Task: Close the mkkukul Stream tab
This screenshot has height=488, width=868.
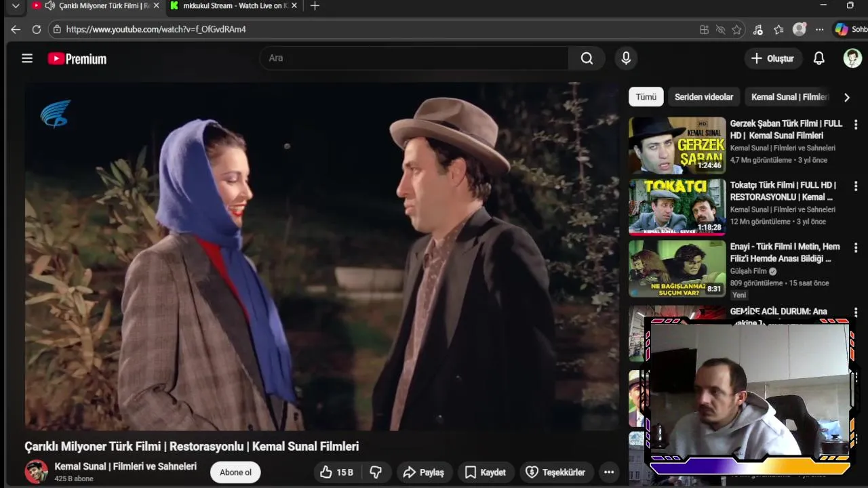Action: tap(294, 6)
